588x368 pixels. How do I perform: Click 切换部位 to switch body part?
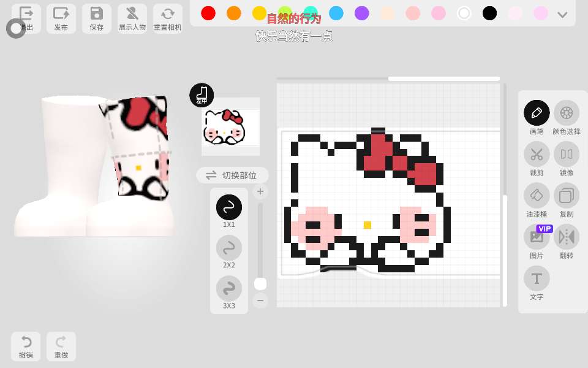tap(232, 175)
